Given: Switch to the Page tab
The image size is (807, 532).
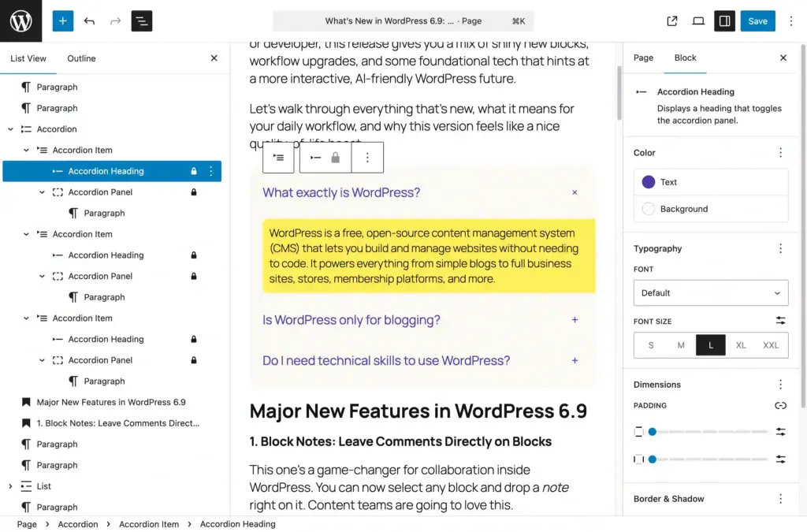Looking at the screenshot, I should coord(643,58).
